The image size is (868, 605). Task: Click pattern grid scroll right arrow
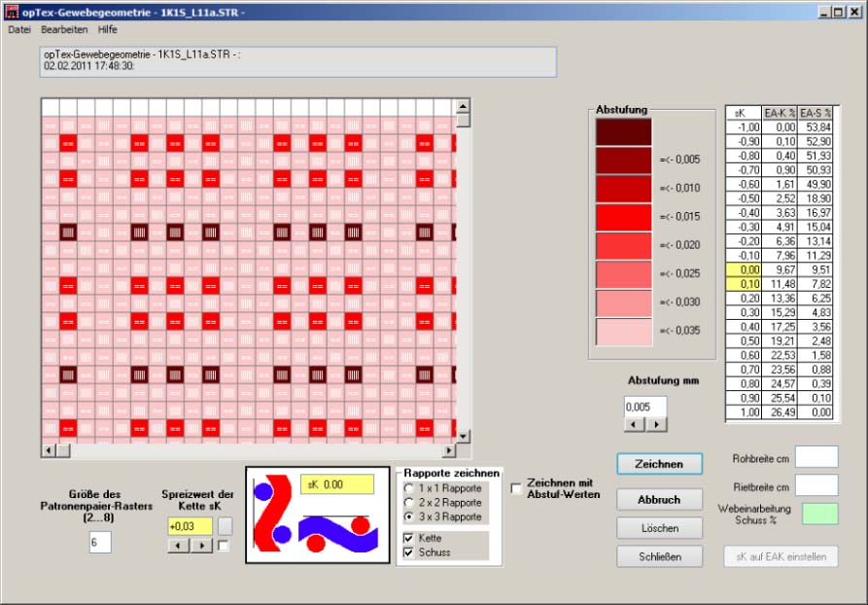[x=449, y=450]
